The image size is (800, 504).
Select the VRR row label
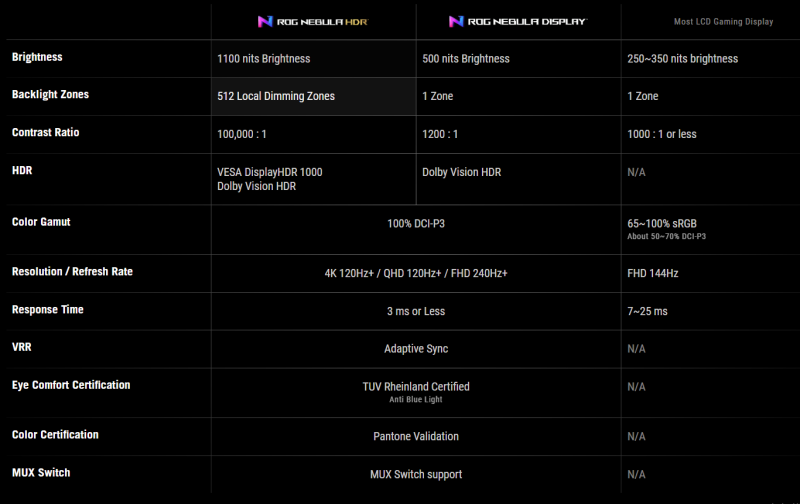23,347
